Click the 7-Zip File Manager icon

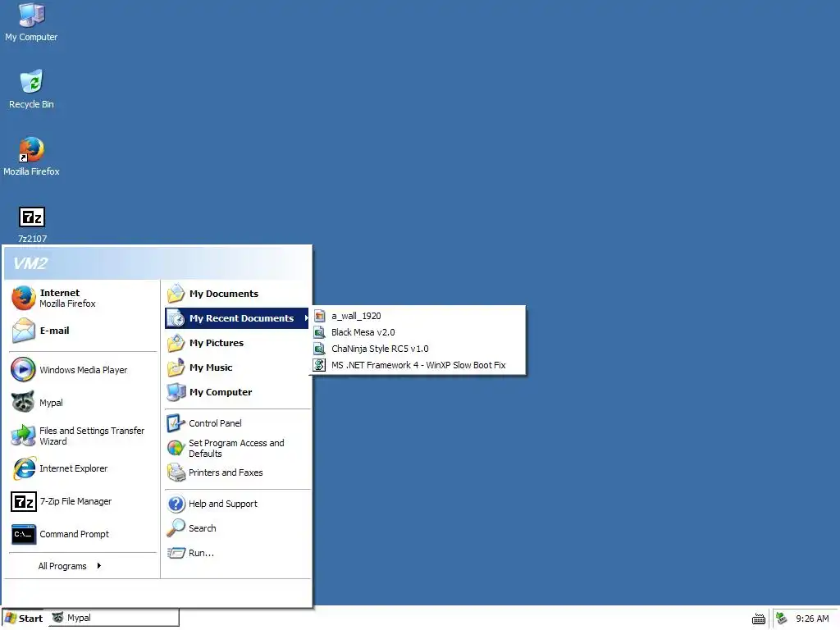24,501
